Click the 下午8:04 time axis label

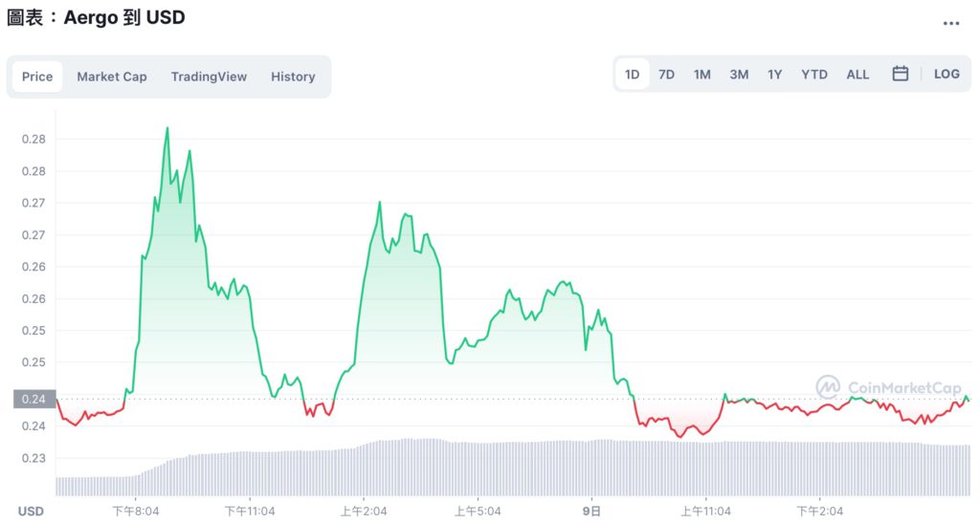coord(136,511)
